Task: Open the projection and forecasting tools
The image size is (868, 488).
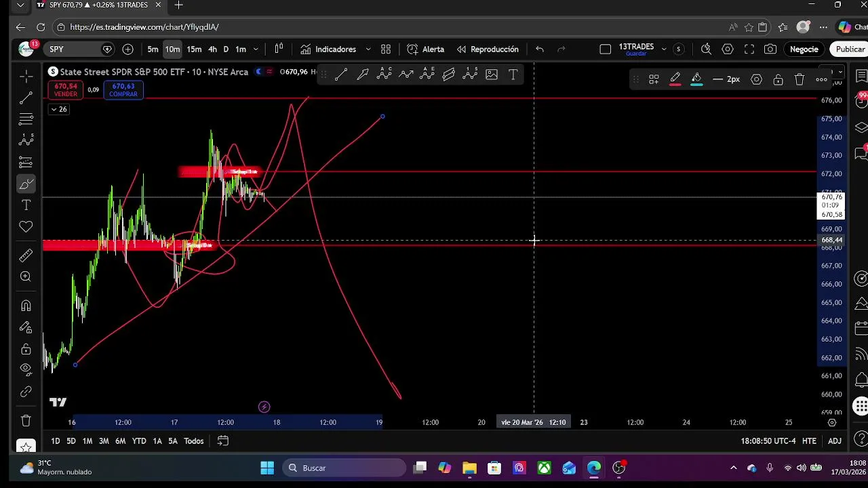Action: (x=26, y=162)
